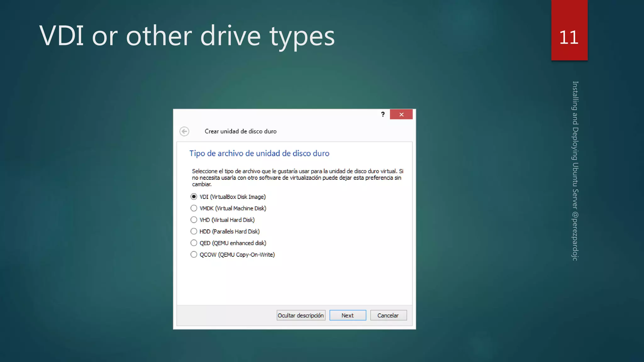Choose VMDK (Virtual Machine Disk) radio button
Viewport: 644px width, 362px height.
[194, 208]
